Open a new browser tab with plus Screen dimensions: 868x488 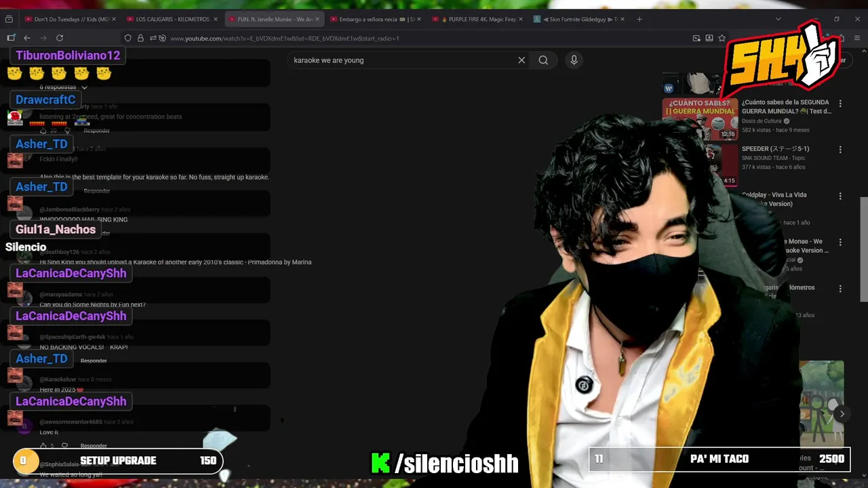pyautogui.click(x=639, y=19)
